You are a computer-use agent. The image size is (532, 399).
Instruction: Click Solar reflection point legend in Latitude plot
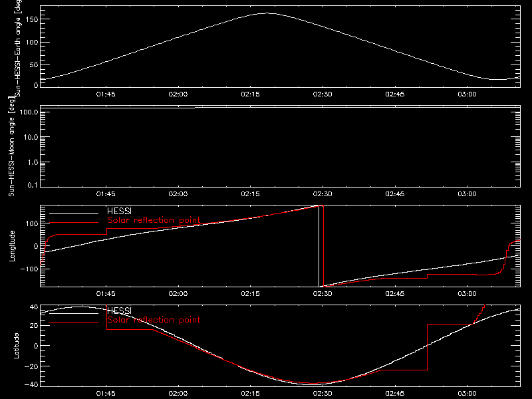click(x=154, y=320)
